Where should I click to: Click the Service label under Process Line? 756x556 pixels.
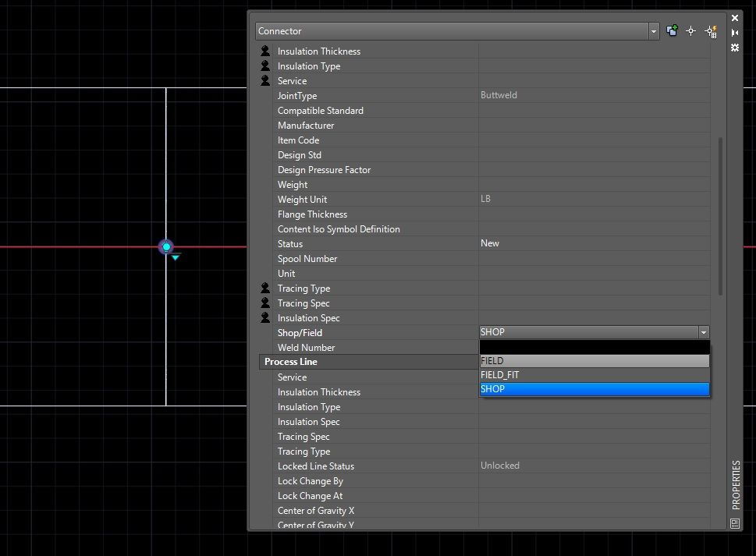292,377
